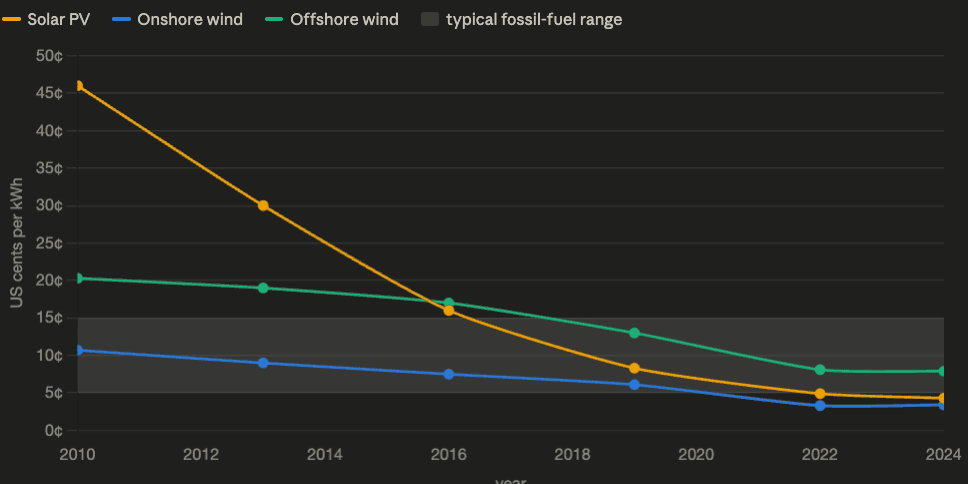Viewport: 968px width, 484px height.
Task: Click the 25¢ y-axis label
Action: [50, 243]
